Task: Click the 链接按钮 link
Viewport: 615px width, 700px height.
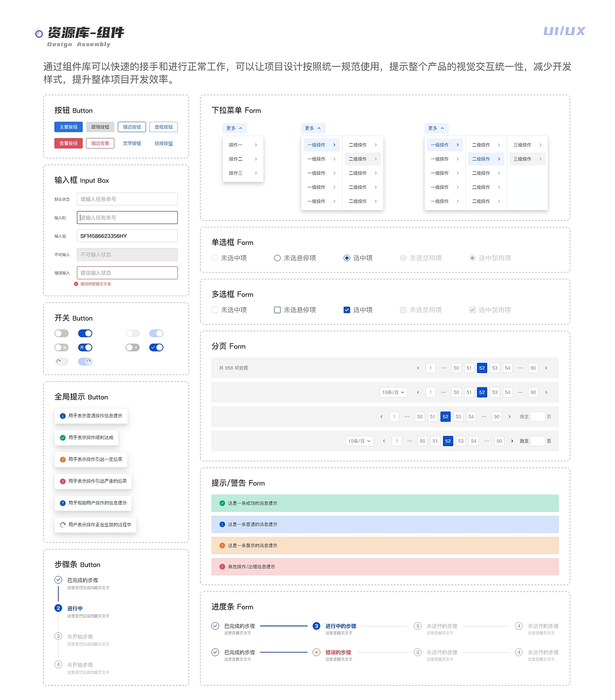Action: pos(163,143)
